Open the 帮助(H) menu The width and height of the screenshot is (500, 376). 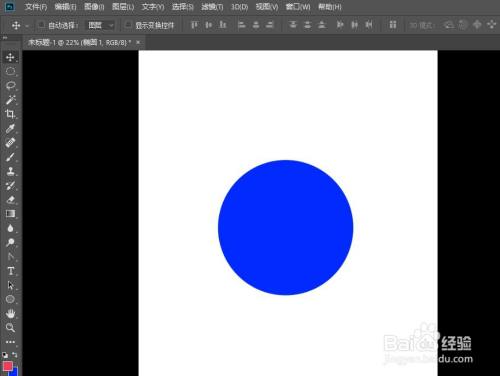(x=330, y=7)
